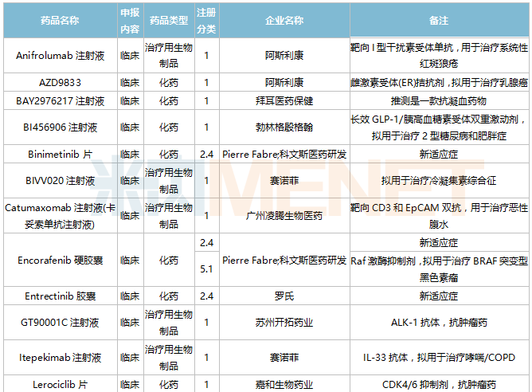
Task: Click the 药品名称 column header
Action: coord(60,21)
